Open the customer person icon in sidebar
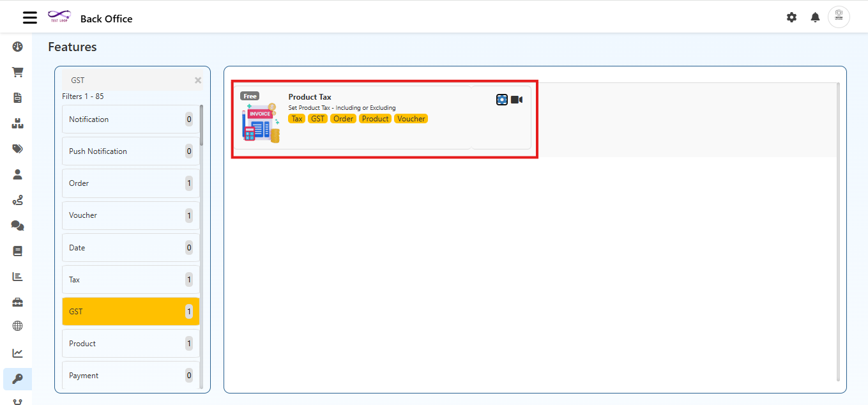This screenshot has height=405, width=868. tap(17, 174)
